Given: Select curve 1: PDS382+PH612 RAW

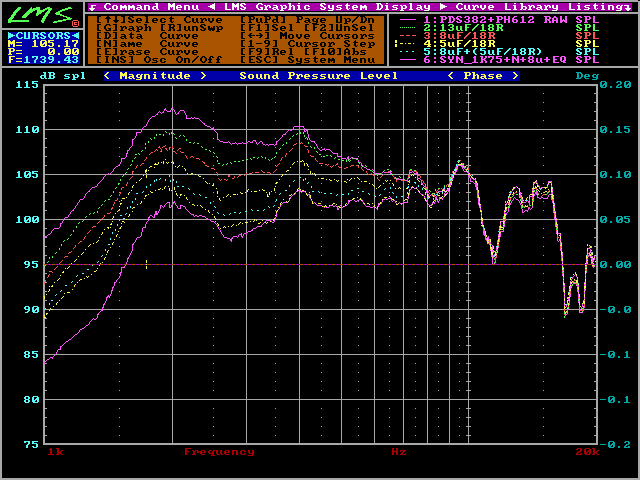Looking at the screenshot, I should (495, 20).
